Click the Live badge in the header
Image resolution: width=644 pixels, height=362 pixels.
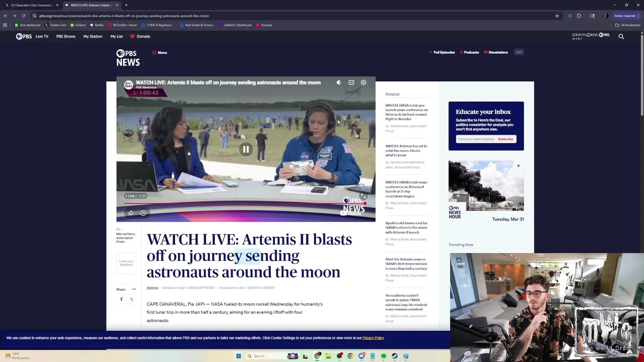pos(519,52)
